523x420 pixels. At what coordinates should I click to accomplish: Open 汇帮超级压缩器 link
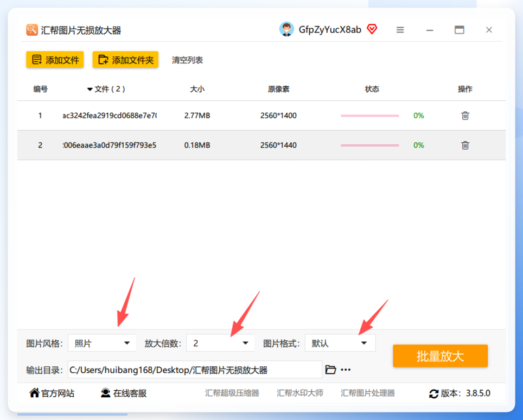(232, 393)
